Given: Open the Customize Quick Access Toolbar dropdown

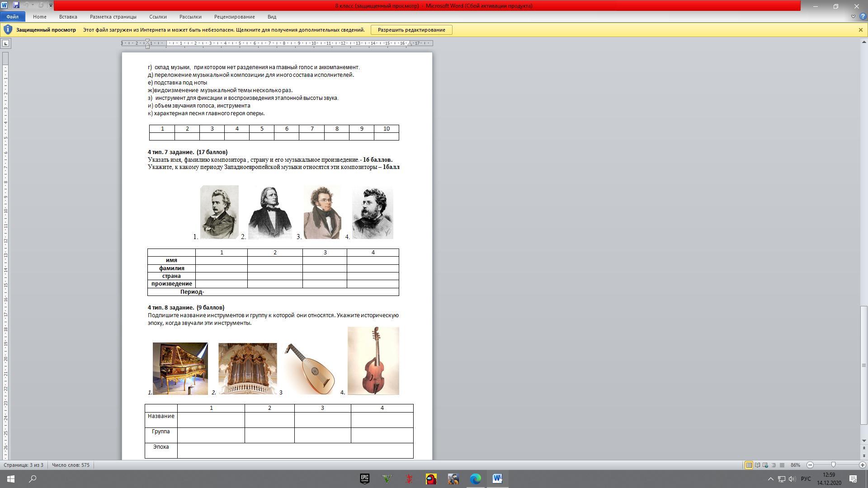Looking at the screenshot, I should point(51,6).
